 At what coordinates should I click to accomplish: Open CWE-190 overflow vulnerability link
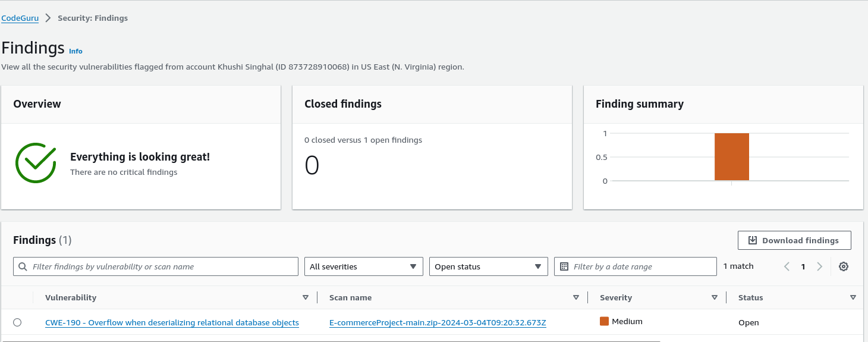(172, 322)
